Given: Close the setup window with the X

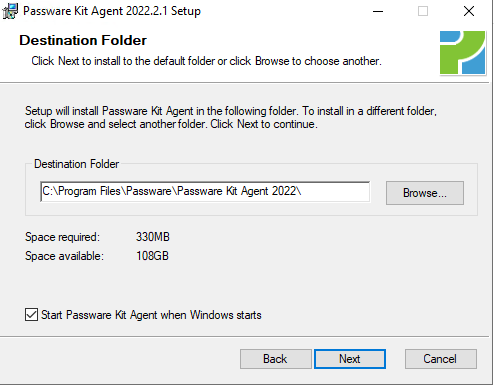Looking at the screenshot, I should (469, 11).
